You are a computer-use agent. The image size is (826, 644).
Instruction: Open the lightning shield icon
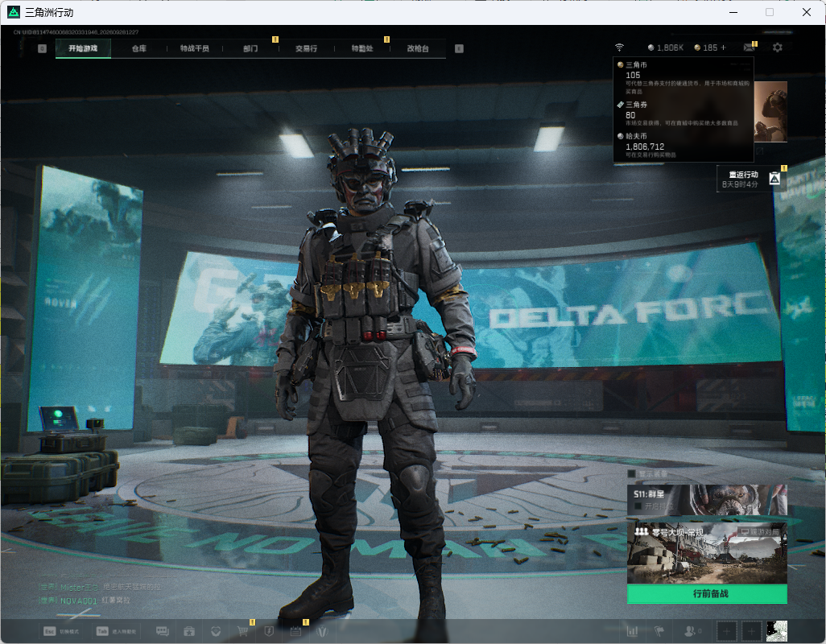pos(269,631)
